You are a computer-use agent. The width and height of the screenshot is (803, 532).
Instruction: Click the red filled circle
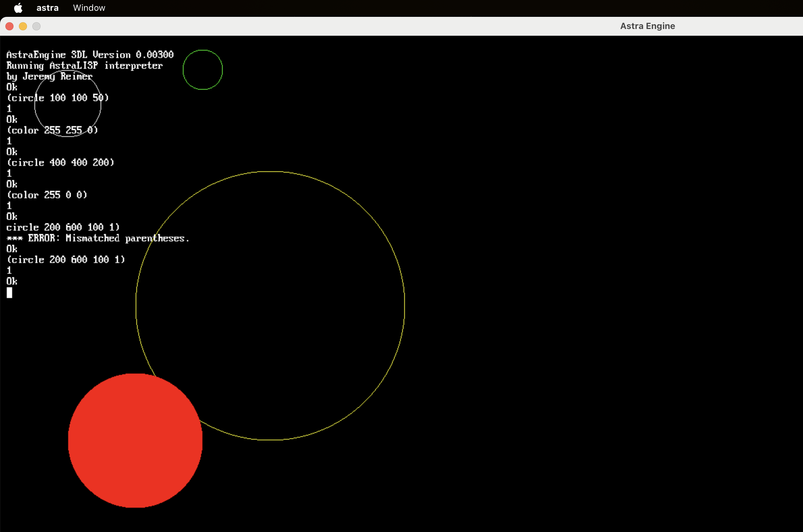click(135, 440)
